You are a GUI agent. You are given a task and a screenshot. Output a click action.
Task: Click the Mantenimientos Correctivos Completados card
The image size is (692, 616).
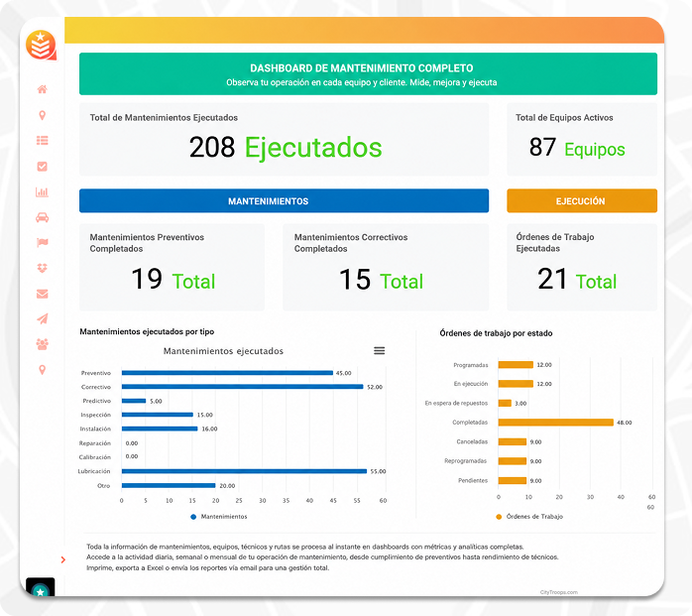point(386,267)
